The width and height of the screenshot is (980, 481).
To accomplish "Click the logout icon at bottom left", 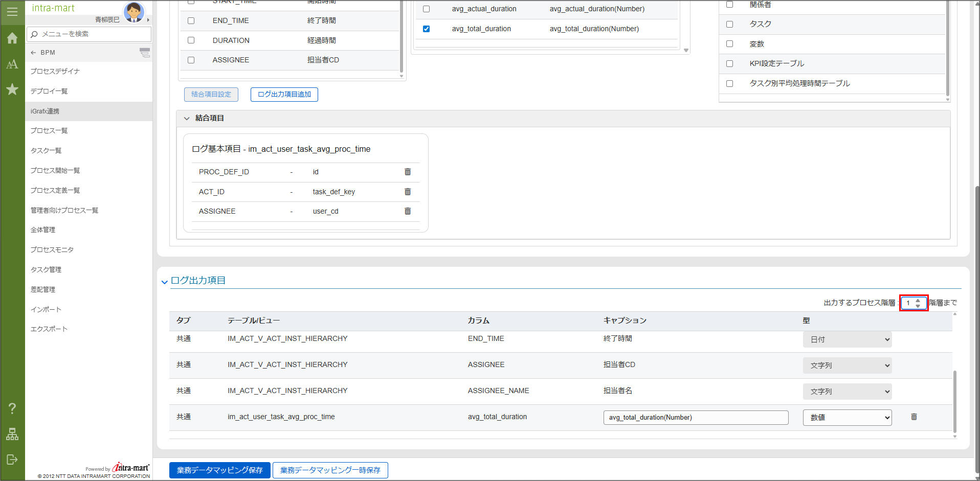I will pyautogui.click(x=12, y=460).
